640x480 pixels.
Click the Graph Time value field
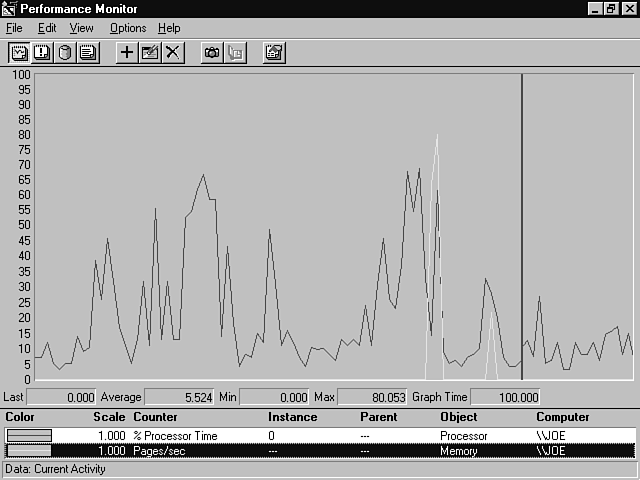506,397
